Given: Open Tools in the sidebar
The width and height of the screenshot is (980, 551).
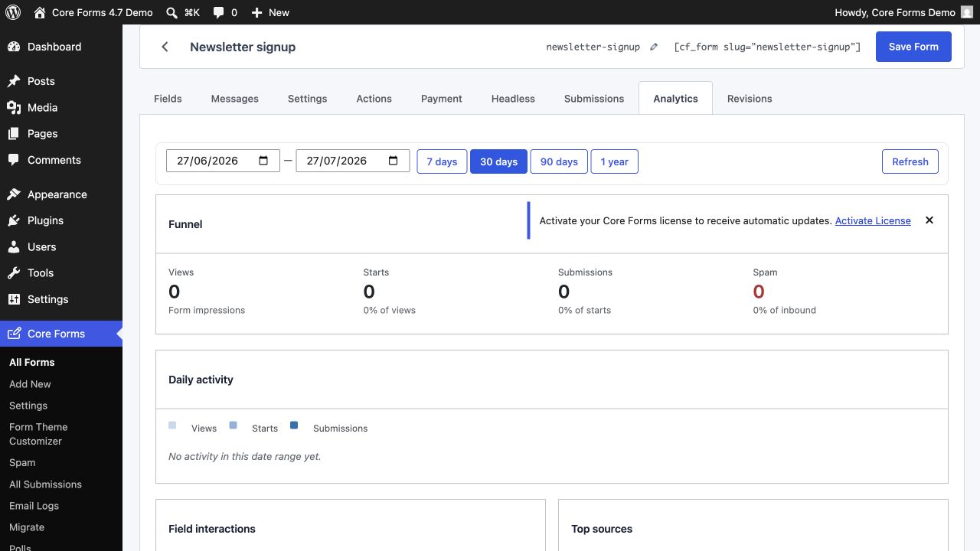Looking at the screenshot, I should [61, 272].
